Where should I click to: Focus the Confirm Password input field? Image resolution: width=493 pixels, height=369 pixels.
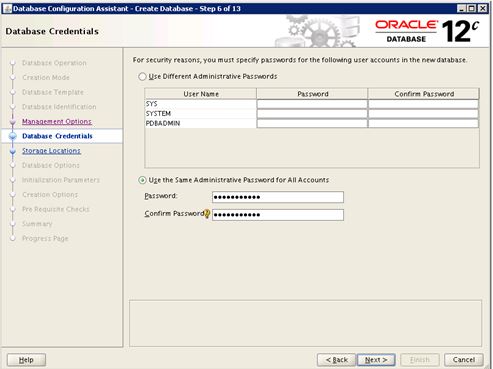click(278, 215)
